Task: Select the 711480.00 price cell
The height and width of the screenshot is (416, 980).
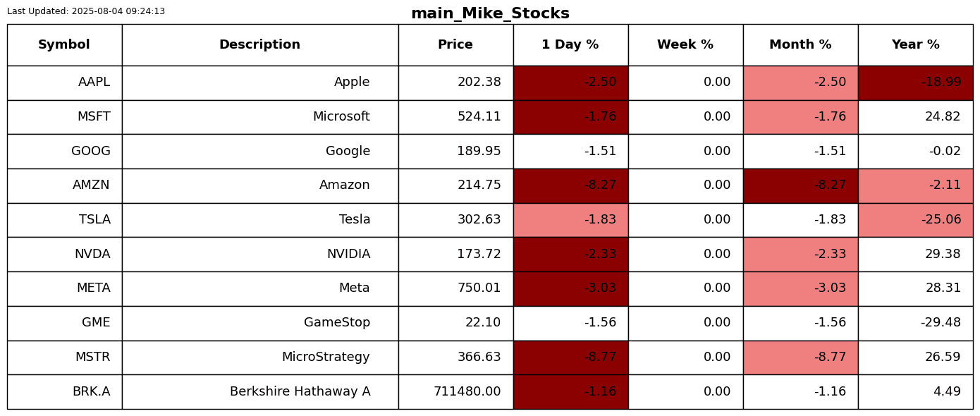Action: pos(455,392)
